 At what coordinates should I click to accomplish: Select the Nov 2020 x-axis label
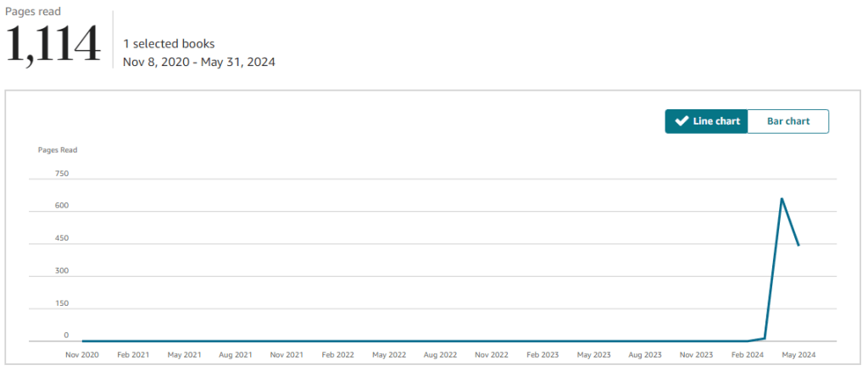pyautogui.click(x=82, y=355)
